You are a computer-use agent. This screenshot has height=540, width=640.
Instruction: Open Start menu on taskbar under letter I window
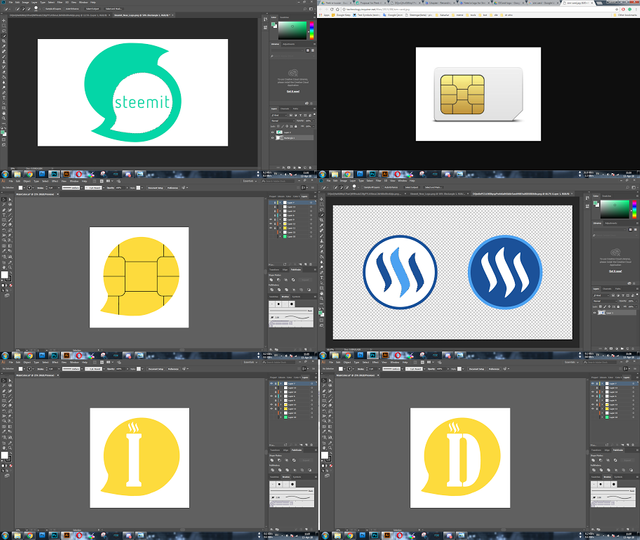(5, 535)
